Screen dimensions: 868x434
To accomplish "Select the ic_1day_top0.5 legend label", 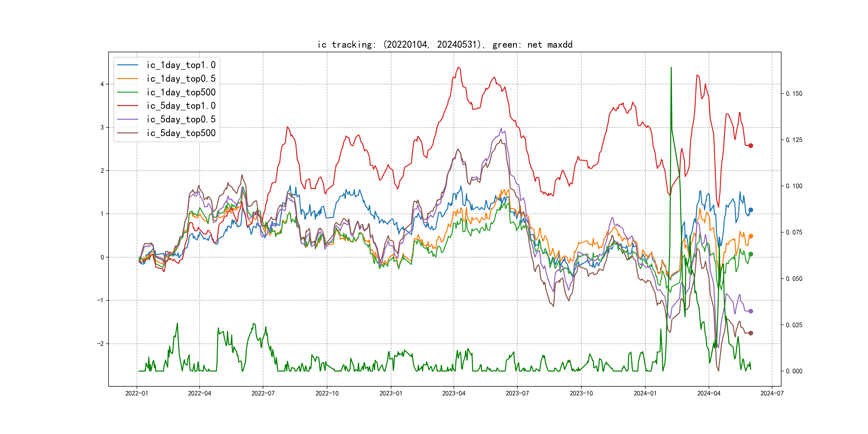I will (x=181, y=78).
